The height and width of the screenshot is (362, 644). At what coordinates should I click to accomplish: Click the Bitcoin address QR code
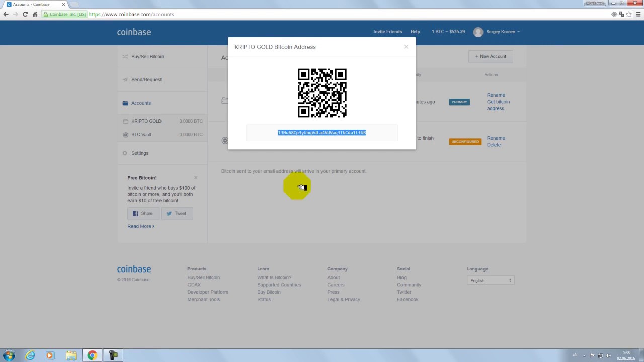(322, 93)
